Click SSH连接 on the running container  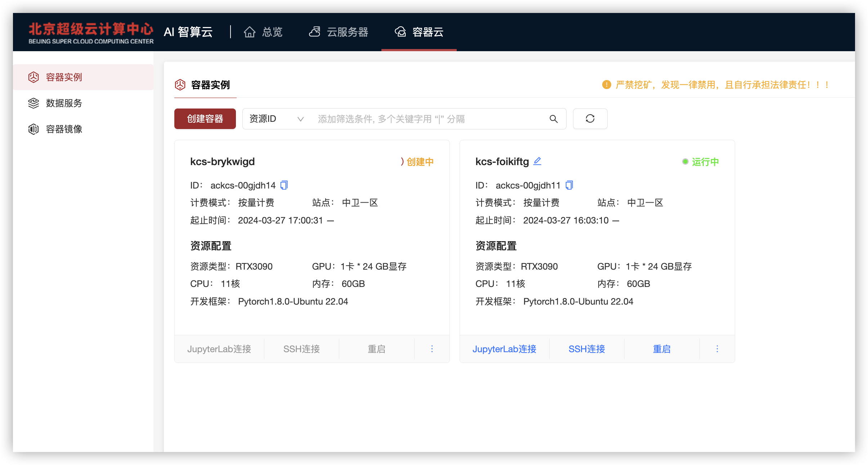pyautogui.click(x=587, y=349)
